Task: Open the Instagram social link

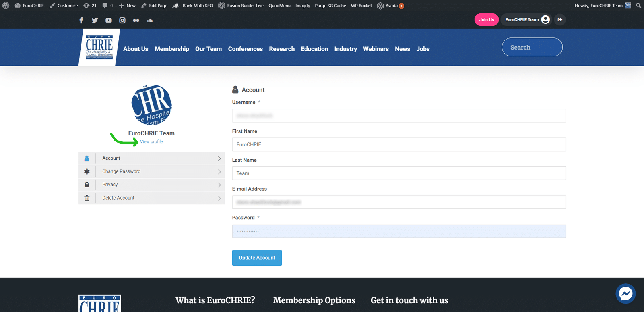Action: click(122, 20)
